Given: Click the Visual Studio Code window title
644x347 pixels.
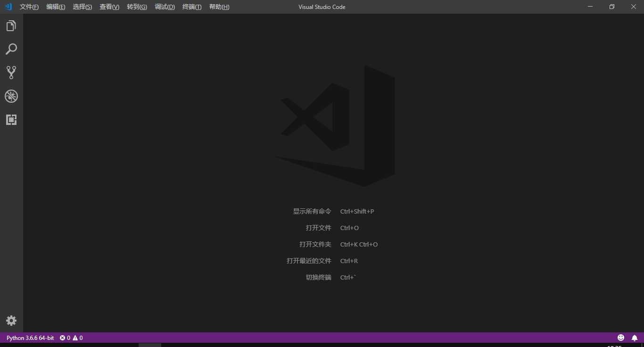Looking at the screenshot, I should click(x=322, y=7).
